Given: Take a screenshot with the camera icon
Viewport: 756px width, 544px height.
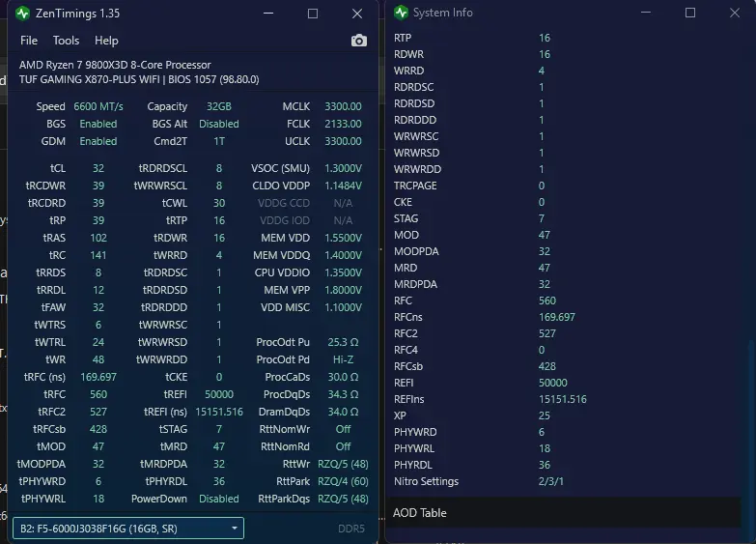Looking at the screenshot, I should (x=359, y=41).
